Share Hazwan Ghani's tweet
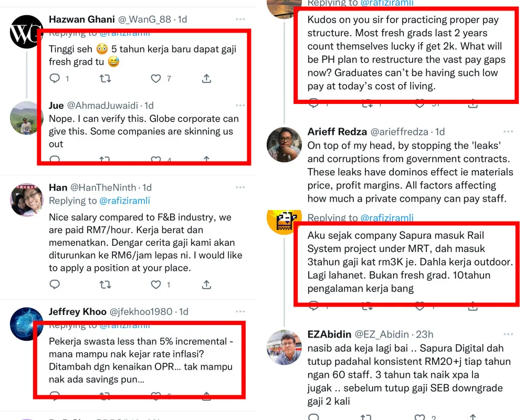 tap(207, 79)
